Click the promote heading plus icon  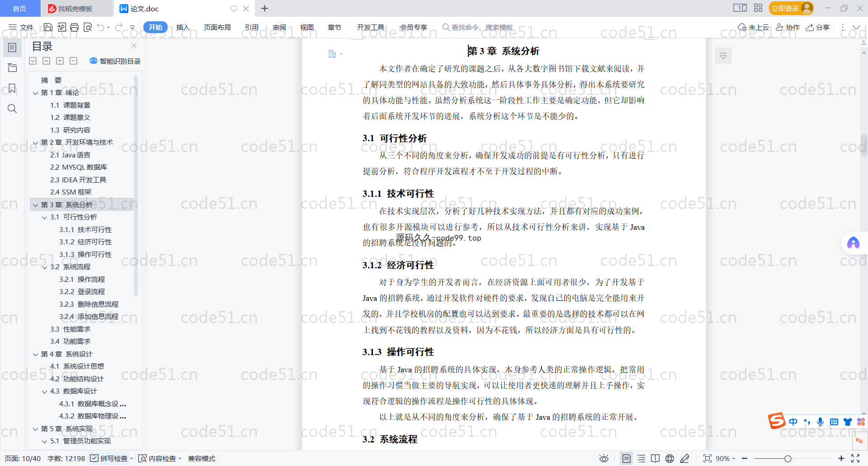(60, 61)
